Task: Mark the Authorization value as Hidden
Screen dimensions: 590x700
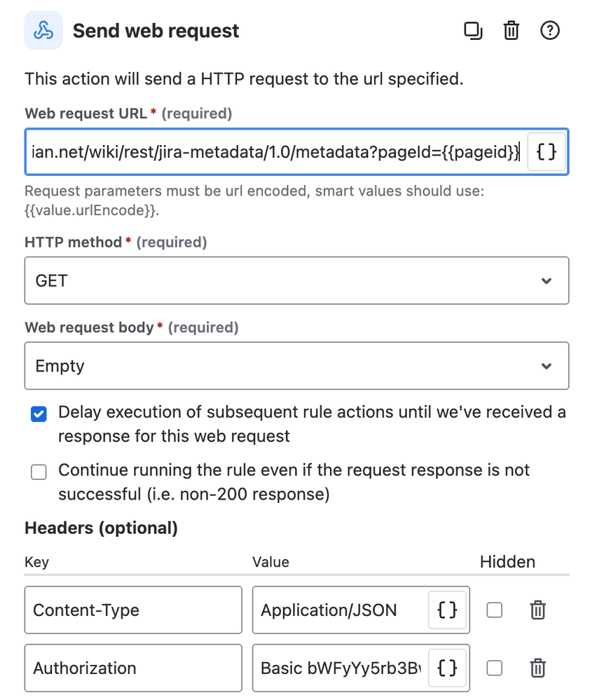Action: pyautogui.click(x=494, y=668)
